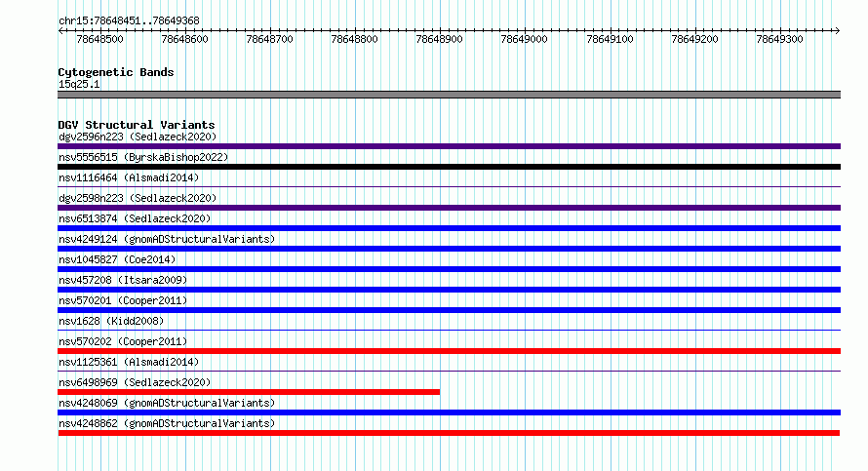Click the left arrowhead of the coordinate ruler
The image size is (868, 471).
click(60, 31)
